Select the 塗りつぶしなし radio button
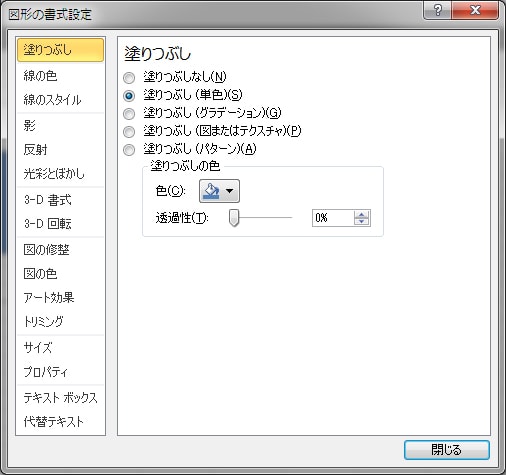The width and height of the screenshot is (506, 475). point(129,78)
